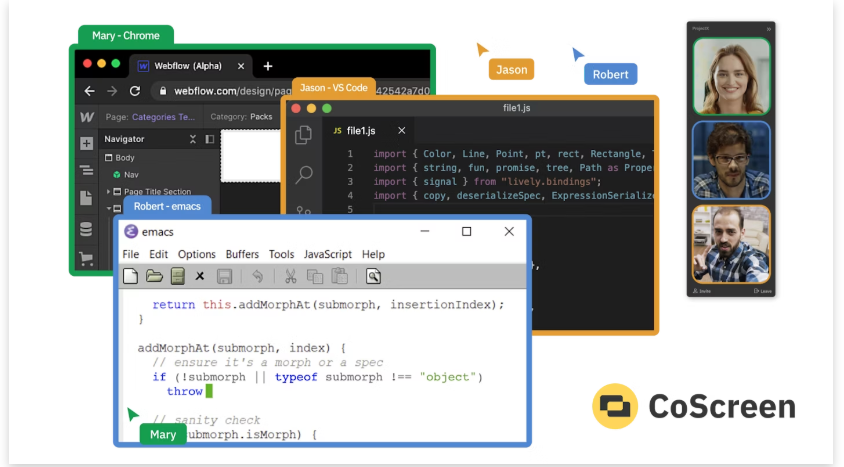Toggle the Navigator panel pin icon
The image size is (844, 467).
(x=210, y=139)
